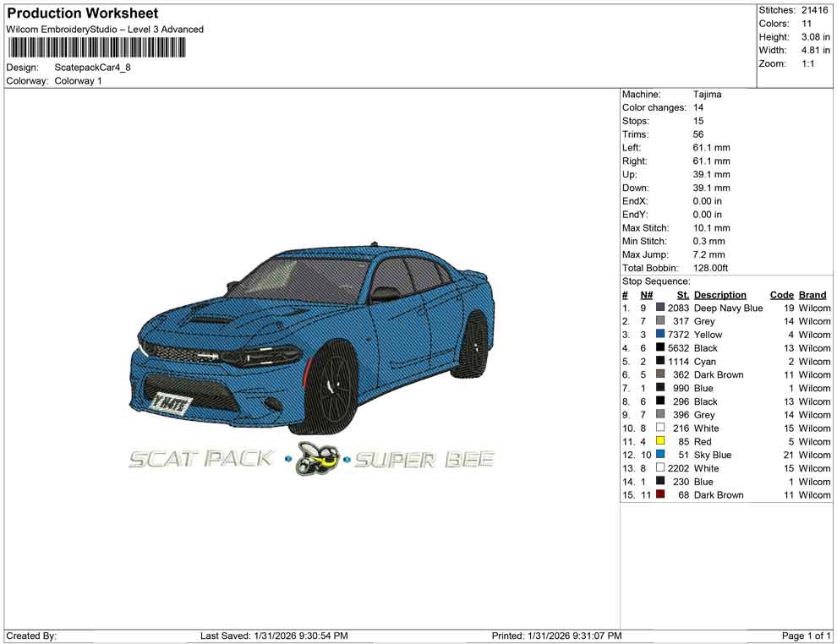Screen dimensions: 837x644
Task: Click the White swatch for stop 13
Action: click(x=661, y=468)
